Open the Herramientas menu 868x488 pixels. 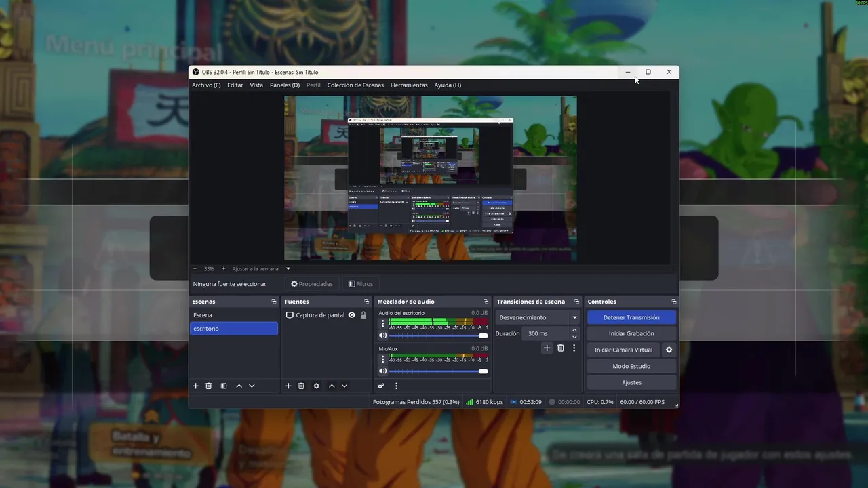point(409,85)
